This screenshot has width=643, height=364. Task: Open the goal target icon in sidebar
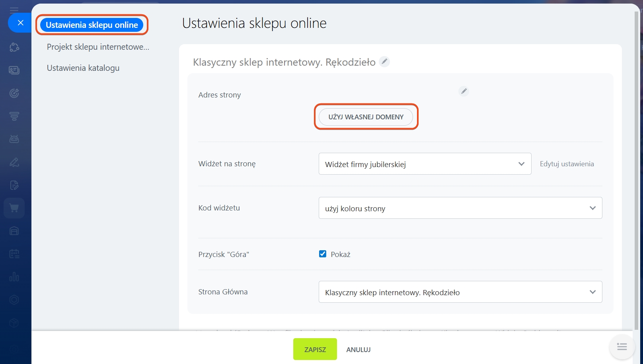[x=14, y=93]
